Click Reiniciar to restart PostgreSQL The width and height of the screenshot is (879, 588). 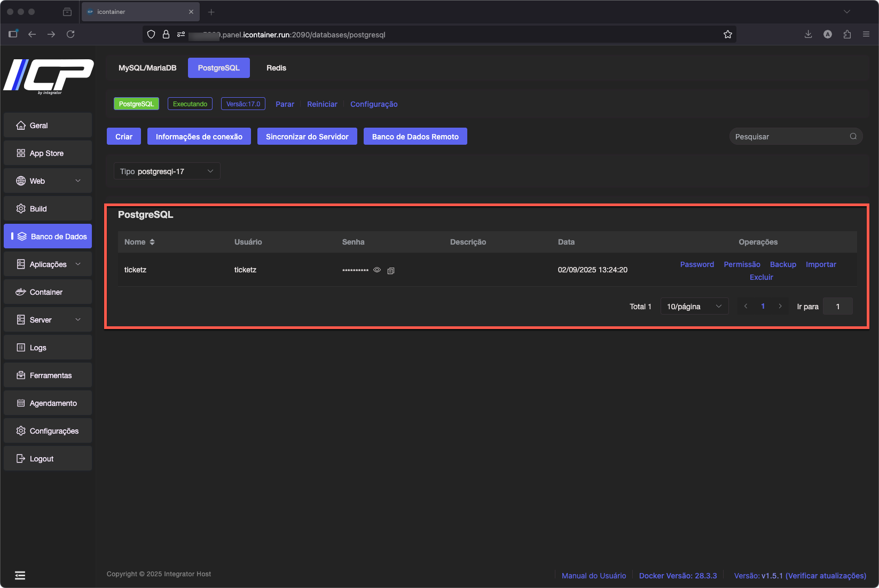(322, 104)
